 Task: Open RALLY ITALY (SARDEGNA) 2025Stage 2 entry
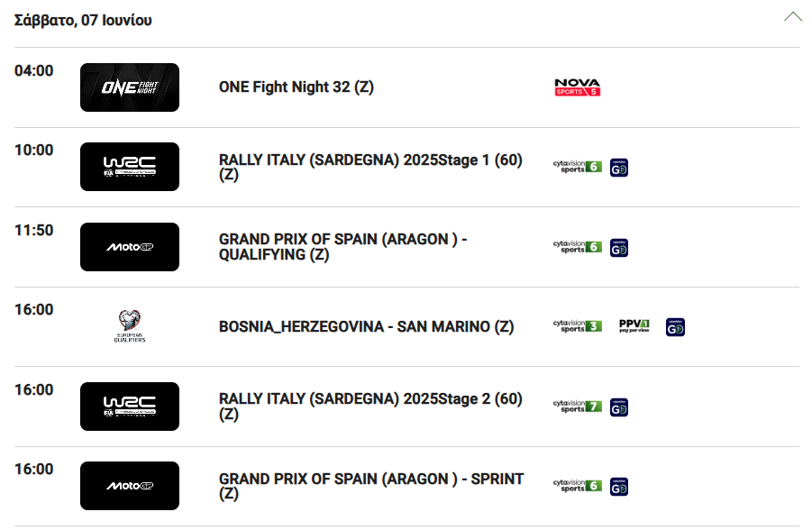[x=370, y=407]
